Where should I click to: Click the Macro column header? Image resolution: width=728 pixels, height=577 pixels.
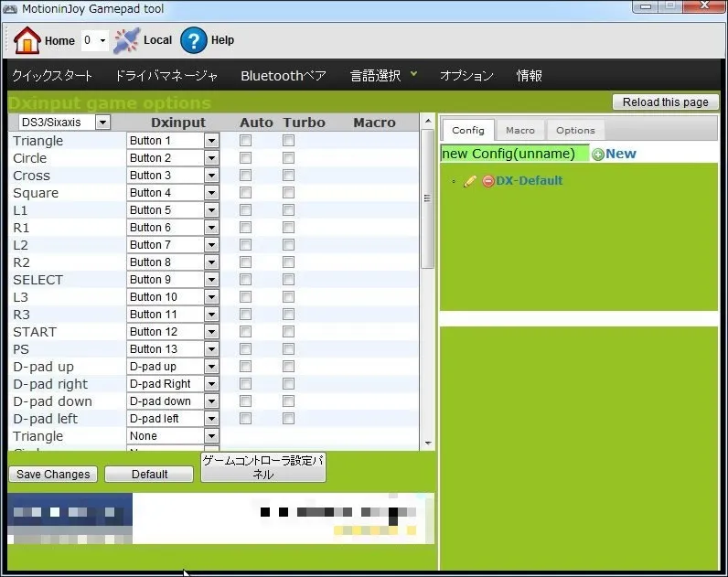(374, 123)
